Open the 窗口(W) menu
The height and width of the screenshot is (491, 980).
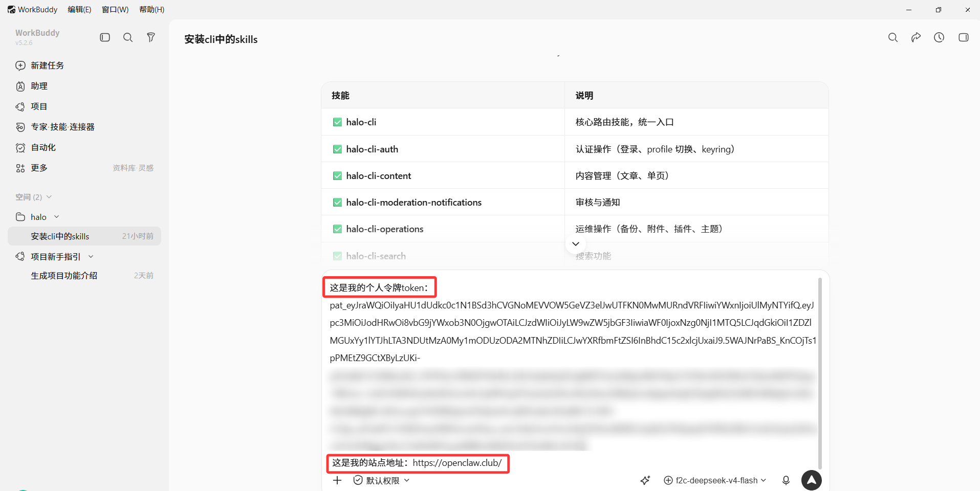[115, 10]
